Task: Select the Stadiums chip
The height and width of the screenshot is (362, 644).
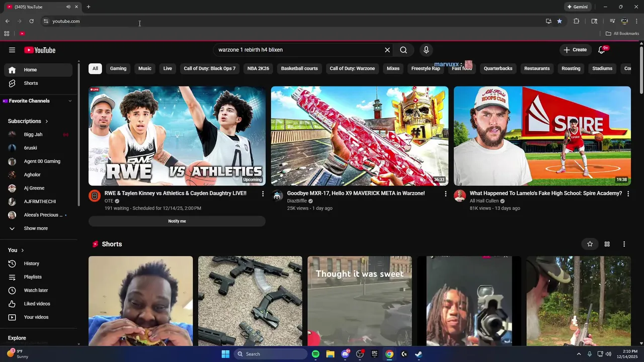Action: [x=602, y=68]
